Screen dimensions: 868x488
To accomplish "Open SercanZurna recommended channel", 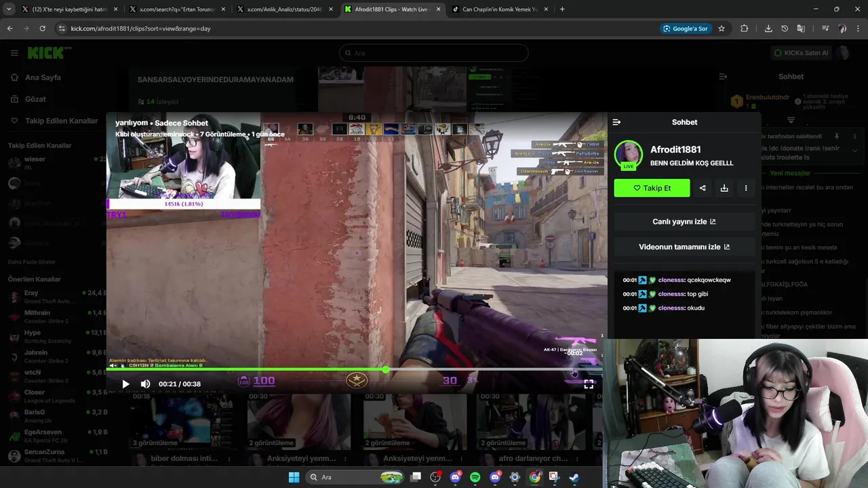I will 54,455.
